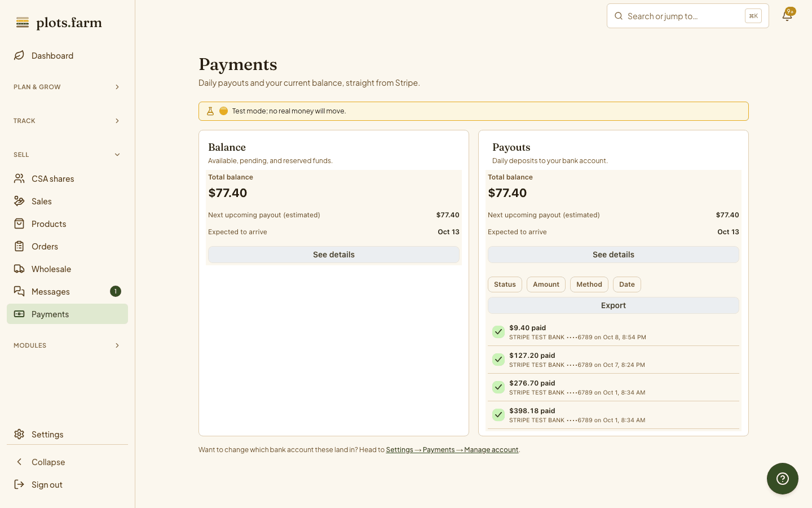Image resolution: width=812 pixels, height=508 pixels.
Task: See details in the Balance card
Action: (334, 255)
